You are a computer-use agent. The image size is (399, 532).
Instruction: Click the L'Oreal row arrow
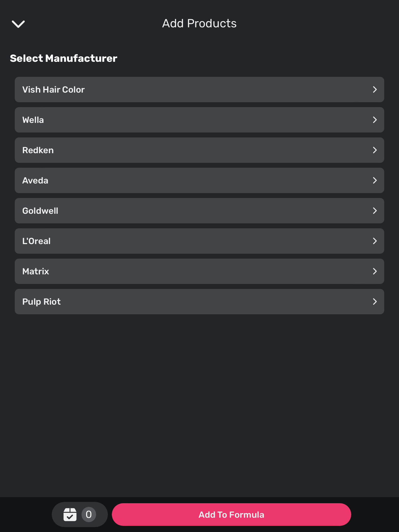(x=375, y=241)
